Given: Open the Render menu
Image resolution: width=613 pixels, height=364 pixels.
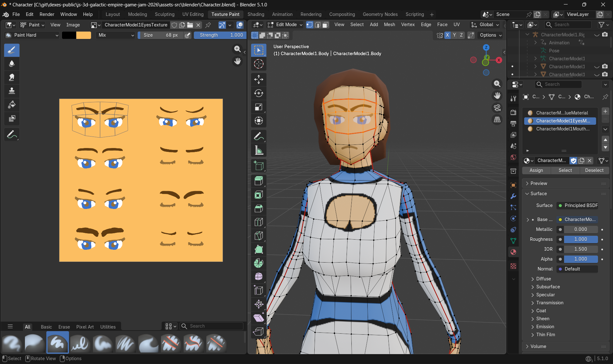Looking at the screenshot, I should 47,14.
